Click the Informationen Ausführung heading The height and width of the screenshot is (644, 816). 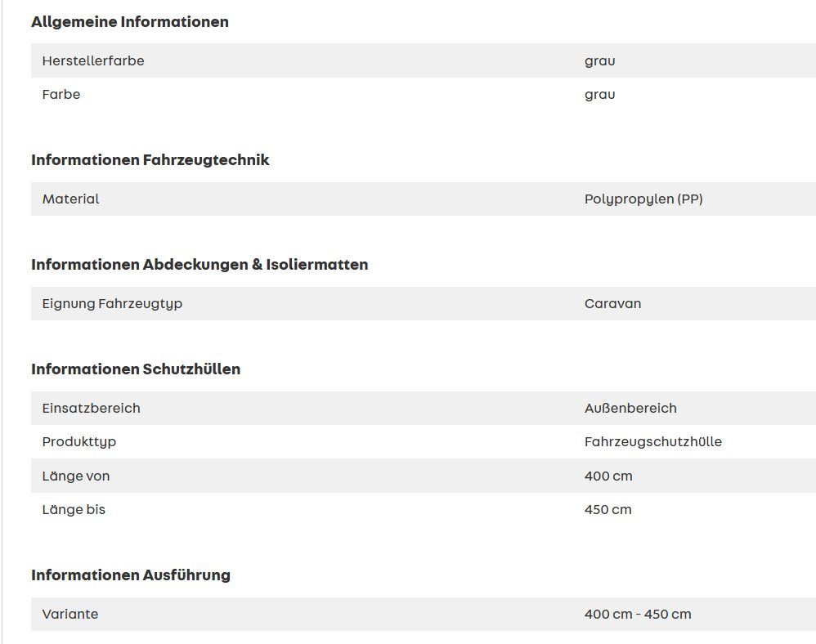point(131,575)
